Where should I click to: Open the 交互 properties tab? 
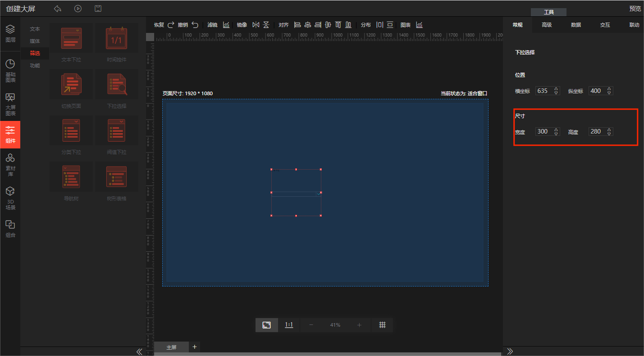point(605,25)
